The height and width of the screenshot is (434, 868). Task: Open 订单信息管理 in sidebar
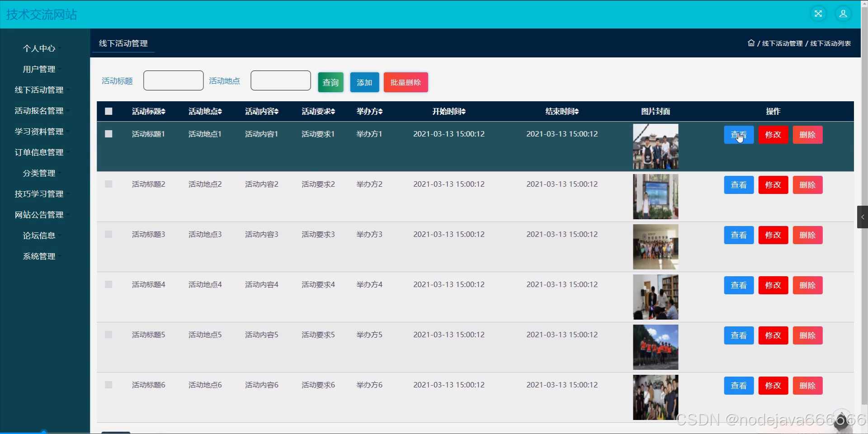click(x=39, y=152)
